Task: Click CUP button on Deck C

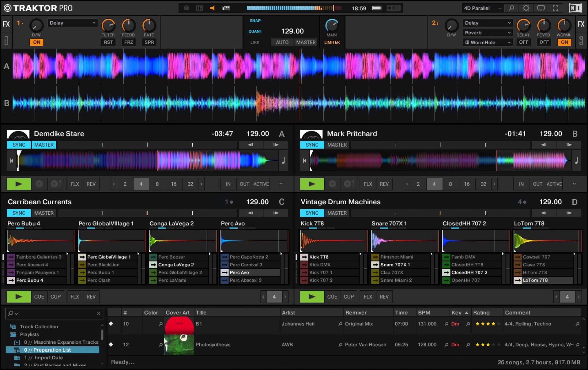Action: pos(55,296)
